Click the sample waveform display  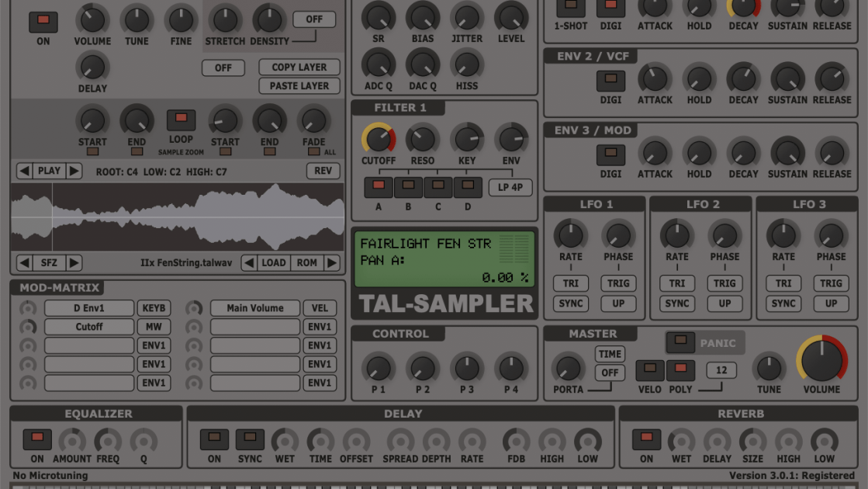pos(178,217)
